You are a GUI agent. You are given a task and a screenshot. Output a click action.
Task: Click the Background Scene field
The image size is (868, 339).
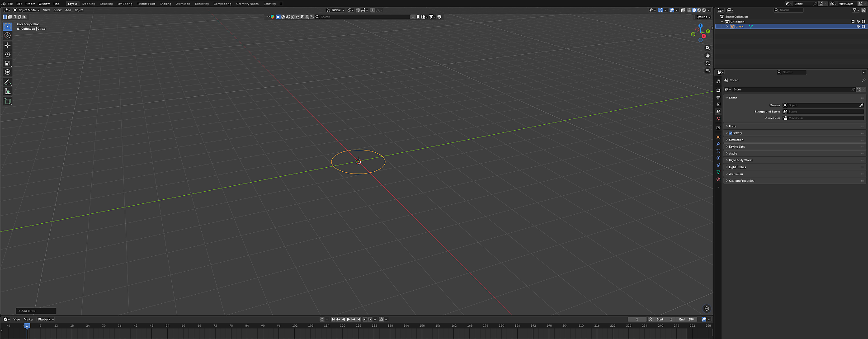[x=823, y=112]
